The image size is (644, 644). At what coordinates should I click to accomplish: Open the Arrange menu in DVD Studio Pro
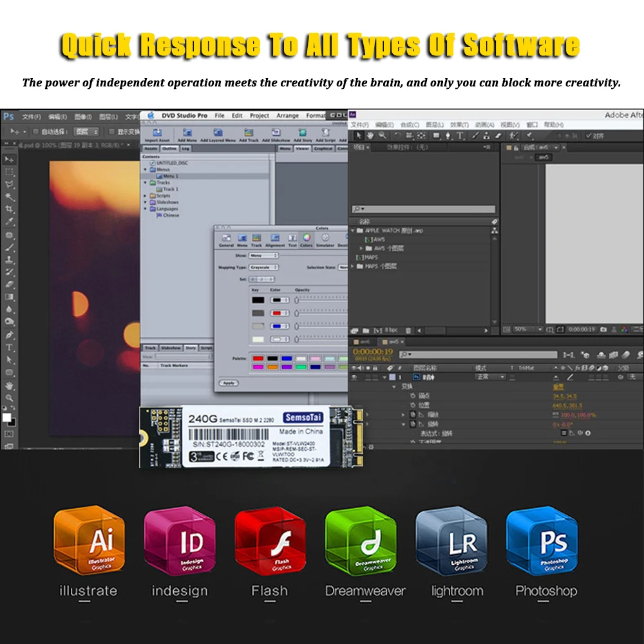tap(287, 116)
